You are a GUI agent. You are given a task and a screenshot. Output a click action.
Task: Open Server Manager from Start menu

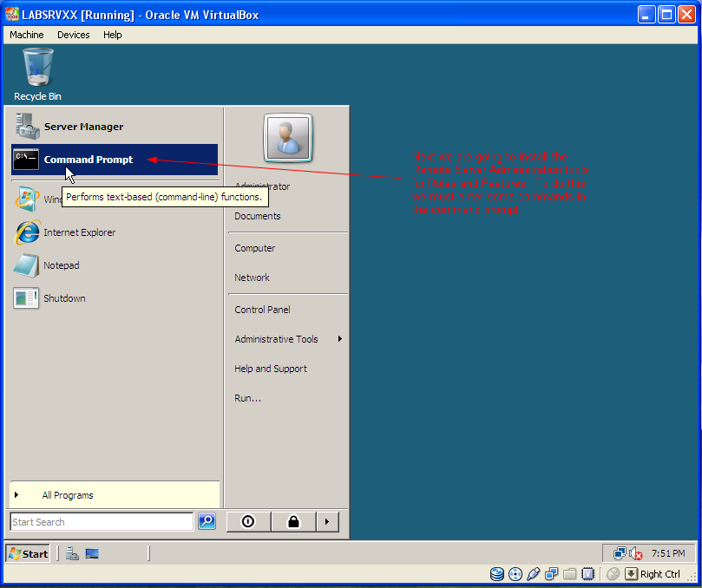point(115,127)
